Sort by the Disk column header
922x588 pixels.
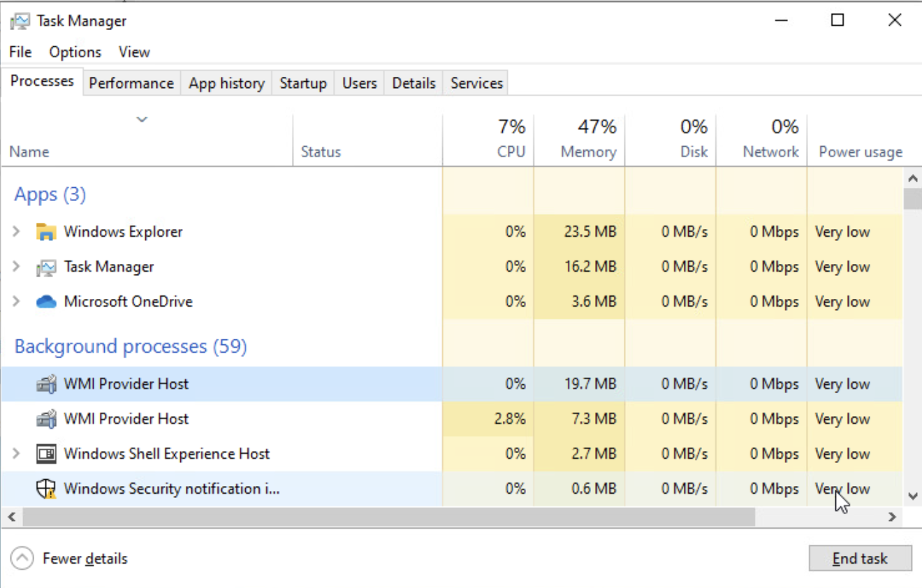671,140
